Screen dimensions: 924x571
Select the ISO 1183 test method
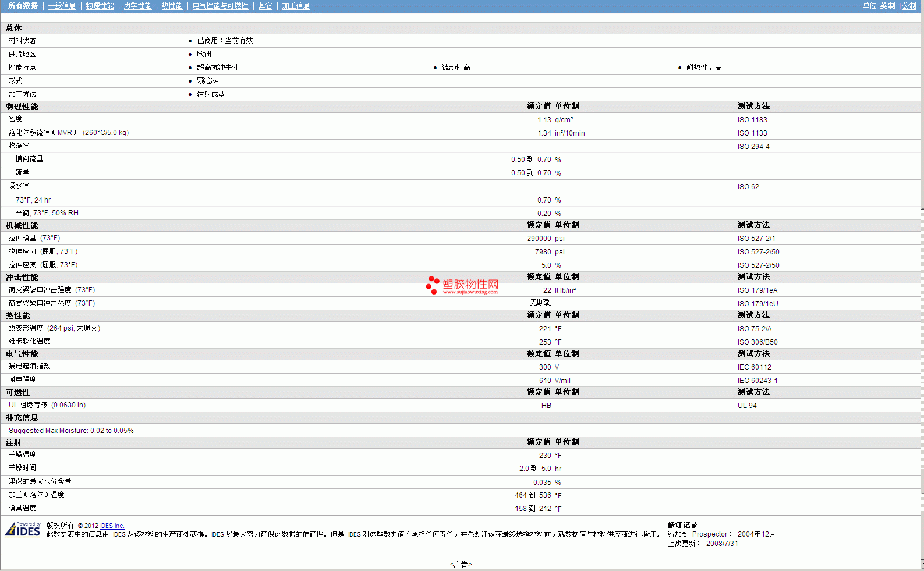[752, 120]
